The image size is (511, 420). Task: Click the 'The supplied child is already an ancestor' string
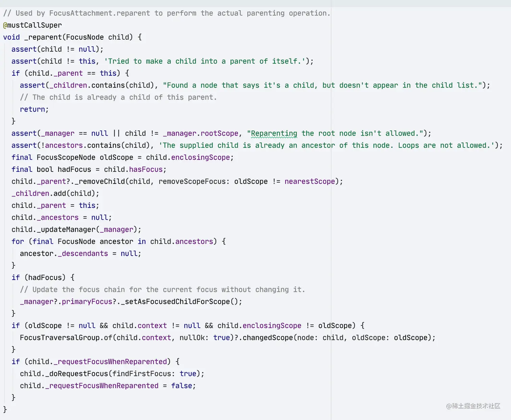326,145
